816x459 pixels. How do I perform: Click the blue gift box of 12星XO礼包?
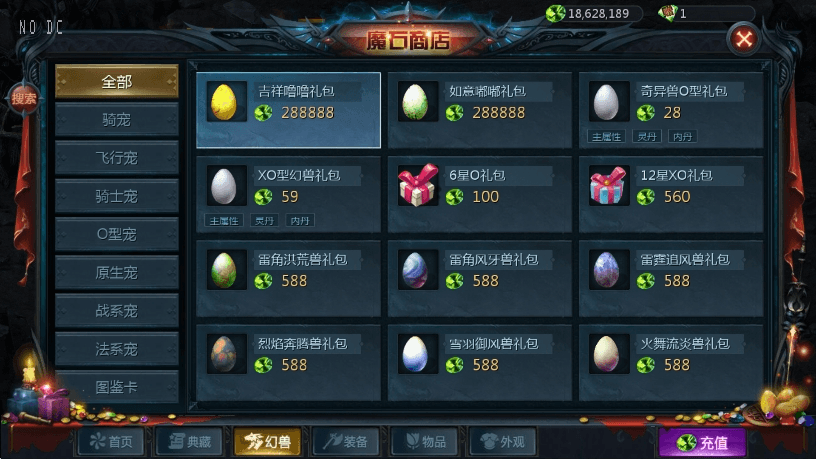click(x=607, y=186)
